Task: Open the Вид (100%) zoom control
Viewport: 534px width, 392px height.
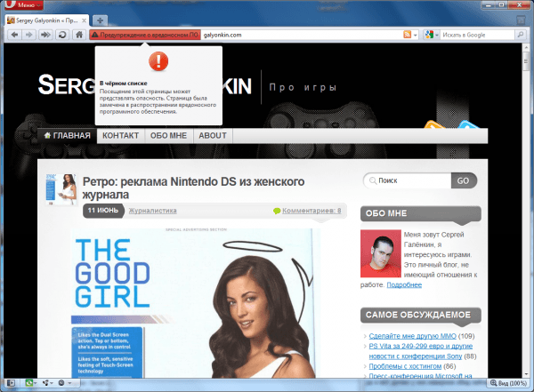Action: [x=508, y=383]
